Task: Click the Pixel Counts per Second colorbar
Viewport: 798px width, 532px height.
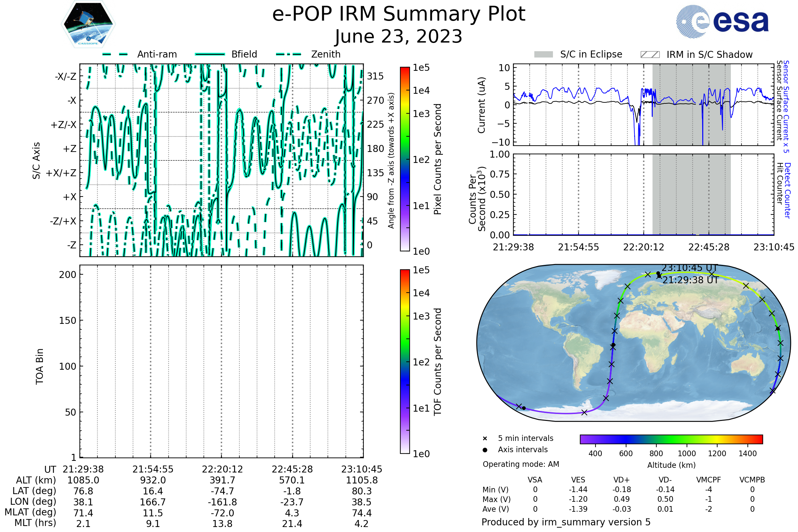Action: [x=405, y=159]
